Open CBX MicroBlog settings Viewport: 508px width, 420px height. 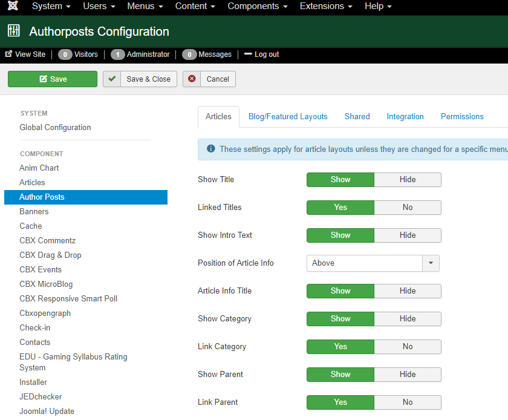[46, 284]
